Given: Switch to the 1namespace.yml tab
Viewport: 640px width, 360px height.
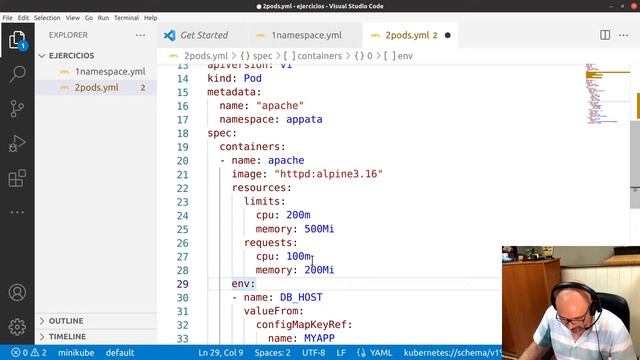Looking at the screenshot, I should (x=306, y=36).
